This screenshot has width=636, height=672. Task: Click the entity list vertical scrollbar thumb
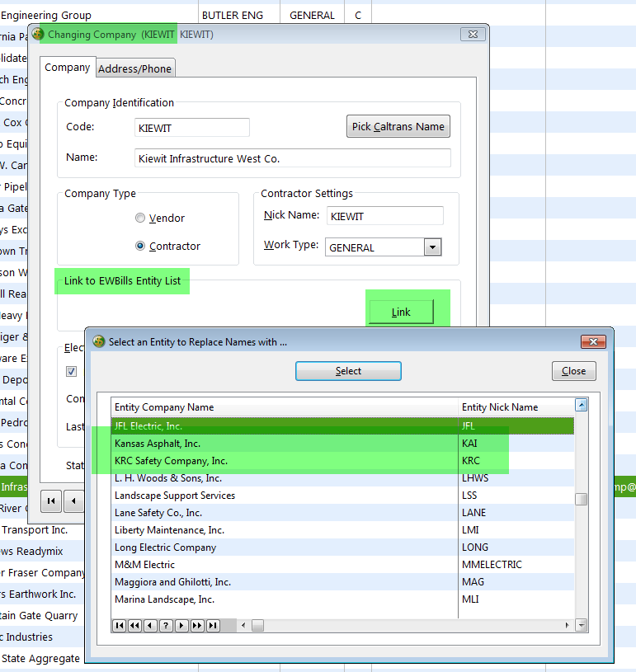581,500
